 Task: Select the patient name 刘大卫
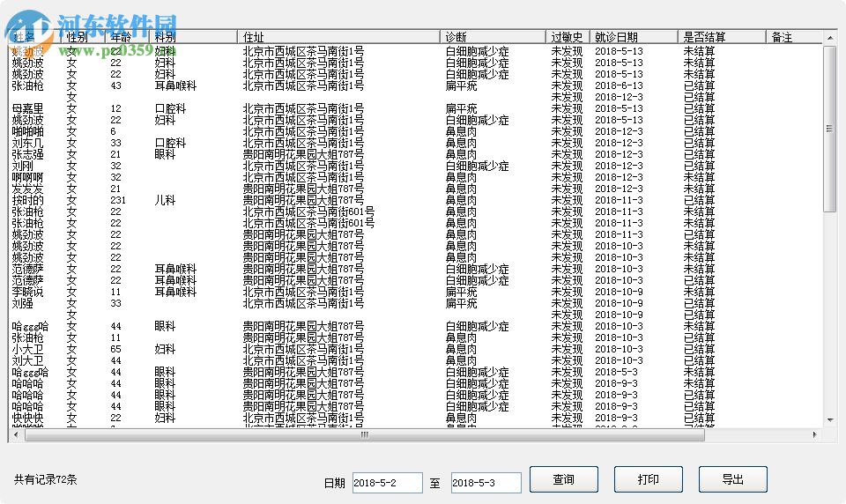[27, 360]
